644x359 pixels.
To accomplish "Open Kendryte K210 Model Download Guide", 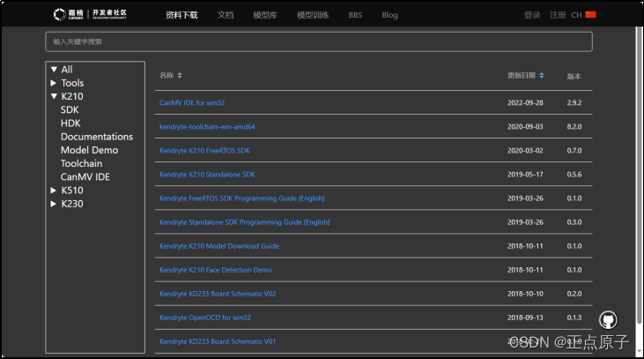I will (219, 246).
